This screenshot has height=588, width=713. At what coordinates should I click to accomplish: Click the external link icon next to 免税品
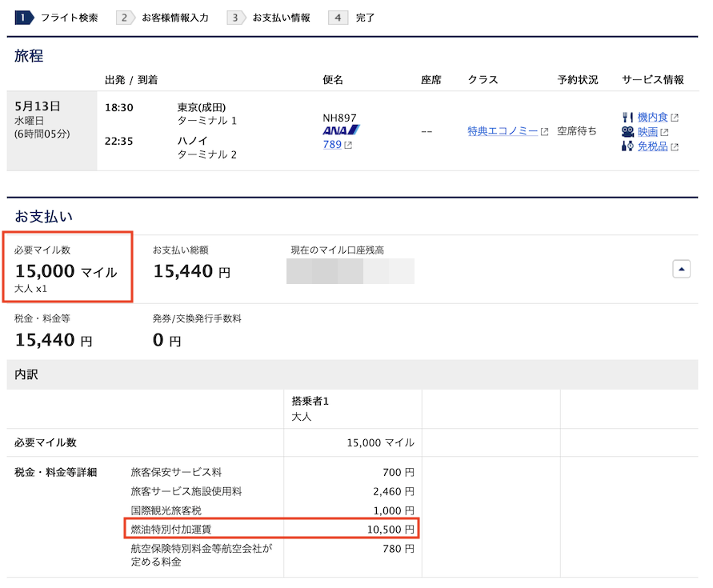coord(675,146)
